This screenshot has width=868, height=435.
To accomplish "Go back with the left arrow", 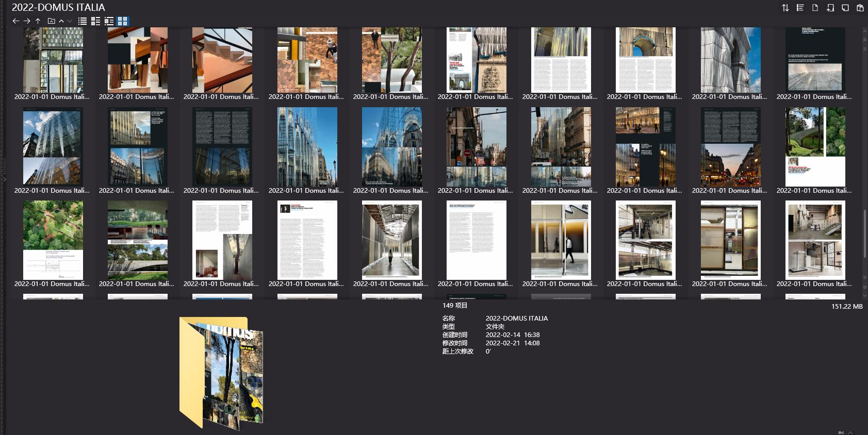I will (15, 21).
